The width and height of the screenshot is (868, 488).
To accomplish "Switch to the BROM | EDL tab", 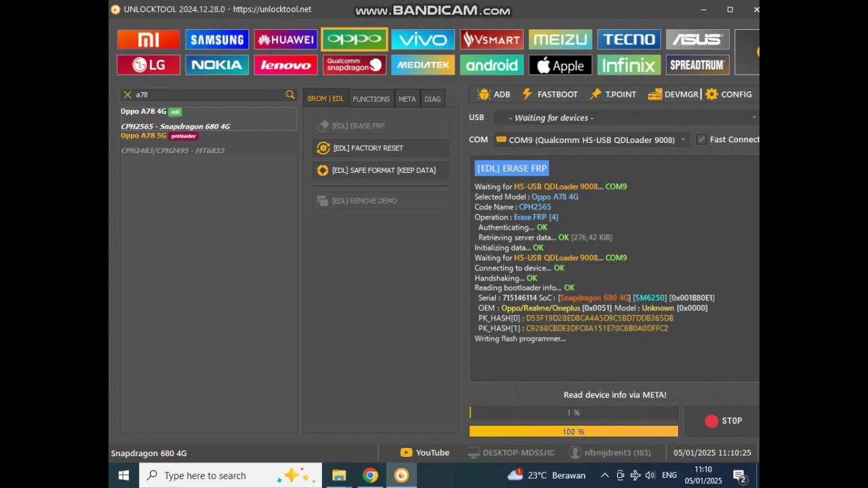I will pos(325,99).
